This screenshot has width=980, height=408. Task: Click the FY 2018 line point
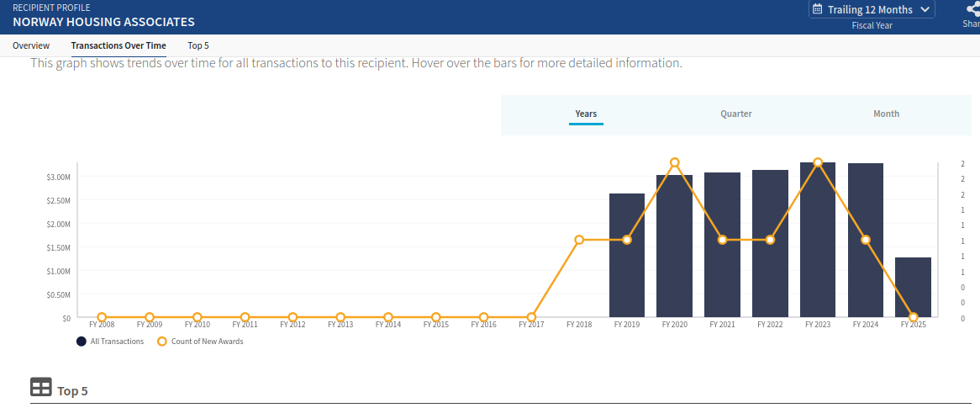(579, 240)
